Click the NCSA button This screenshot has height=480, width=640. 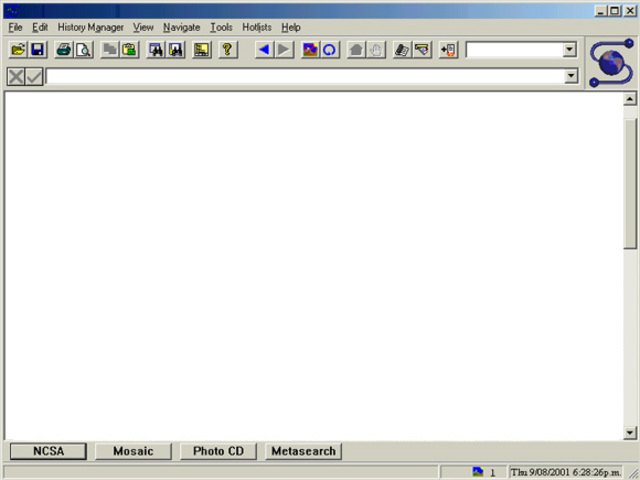click(49, 451)
